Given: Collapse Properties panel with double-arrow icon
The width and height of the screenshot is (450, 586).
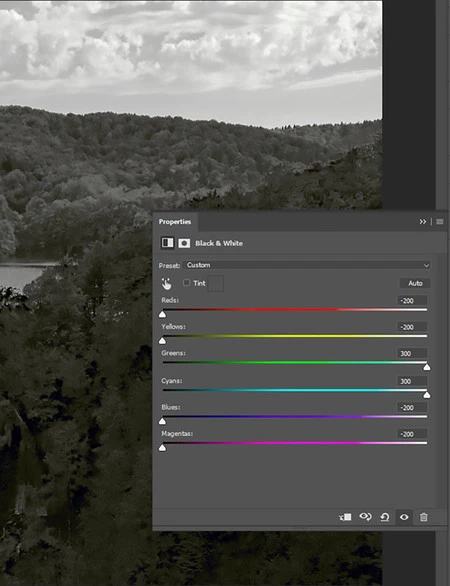Looking at the screenshot, I should [423, 222].
